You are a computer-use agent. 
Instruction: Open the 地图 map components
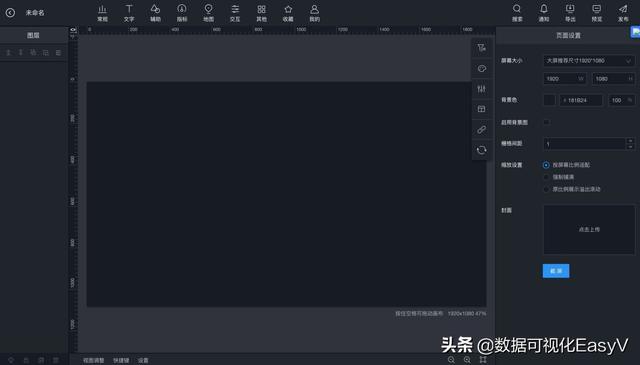209,13
